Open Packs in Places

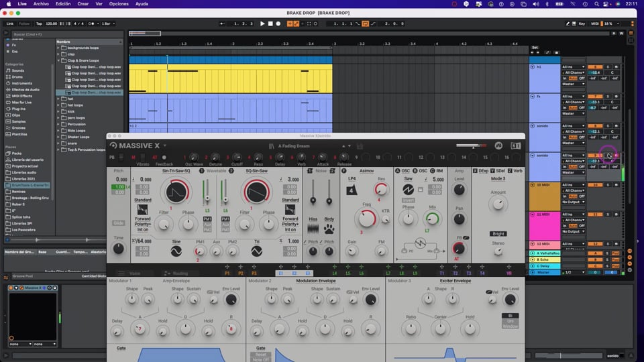point(17,153)
